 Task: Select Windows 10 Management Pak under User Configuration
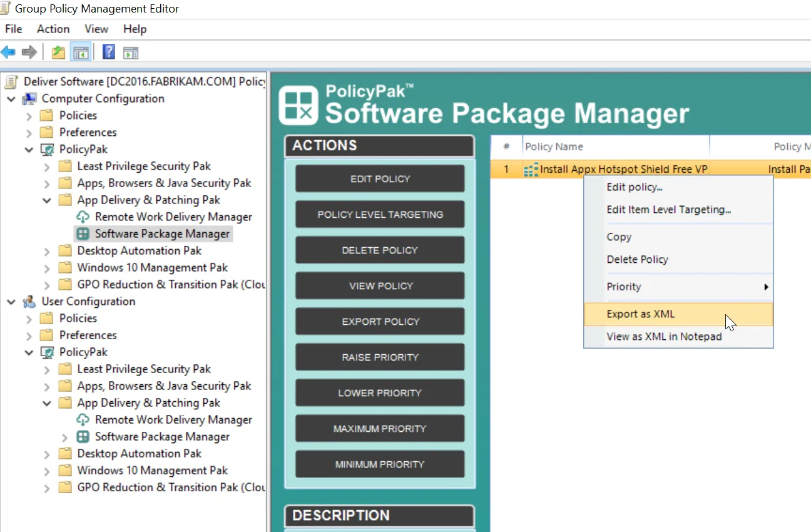click(152, 470)
